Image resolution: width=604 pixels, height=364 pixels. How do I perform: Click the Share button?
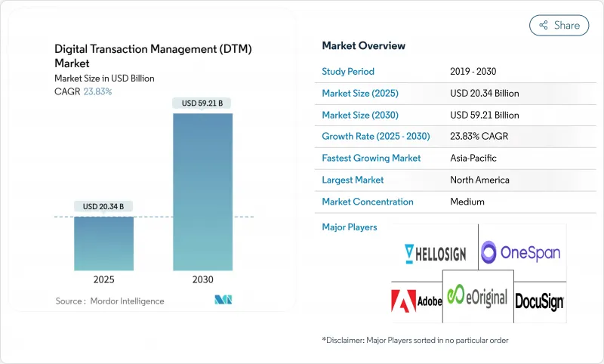559,25
